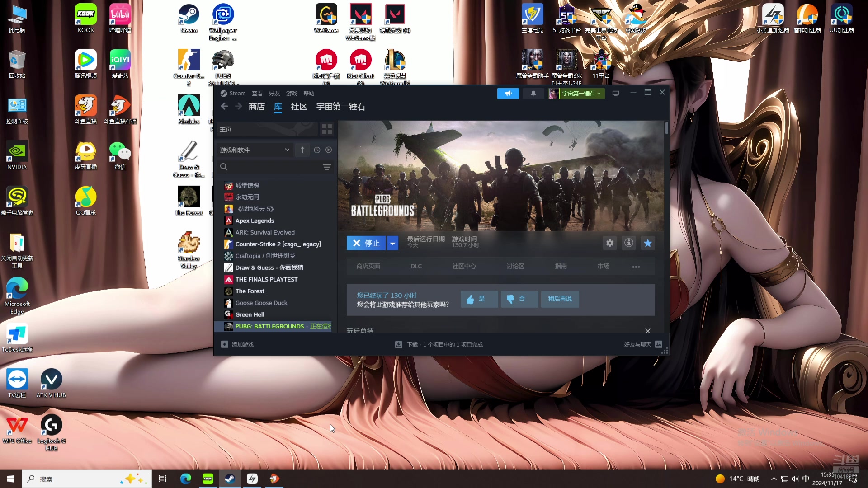Click the Steam icon in the taskbar

coord(230,479)
